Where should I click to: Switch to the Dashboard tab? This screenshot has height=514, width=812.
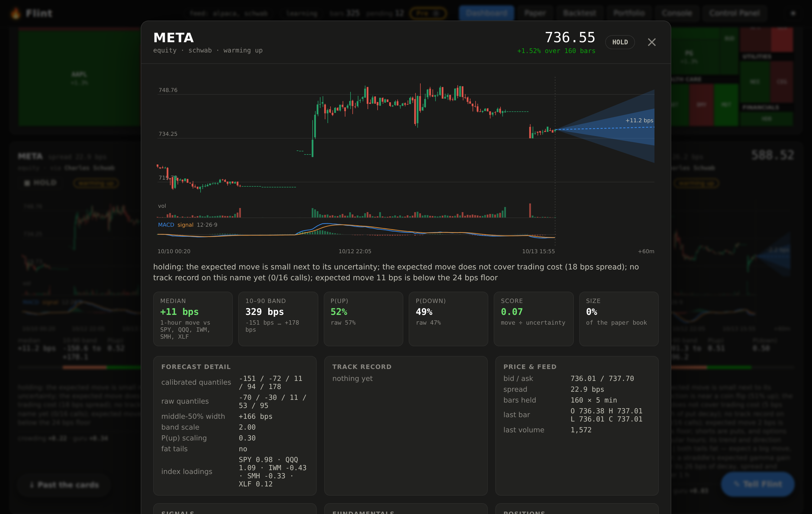[486, 13]
